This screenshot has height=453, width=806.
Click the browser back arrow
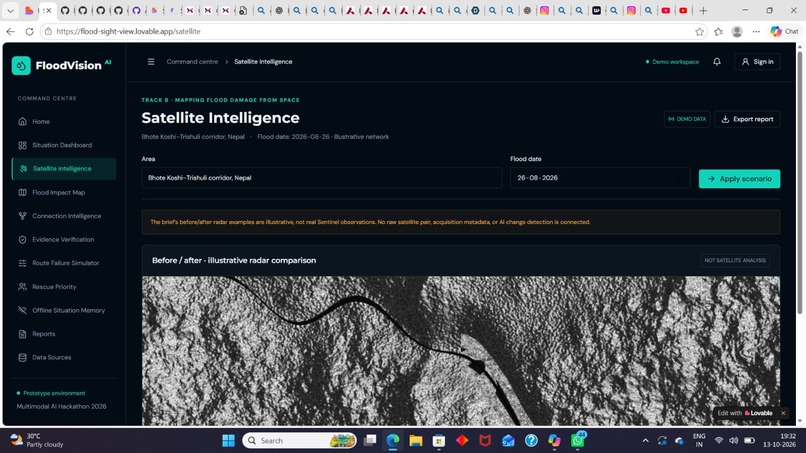point(10,31)
